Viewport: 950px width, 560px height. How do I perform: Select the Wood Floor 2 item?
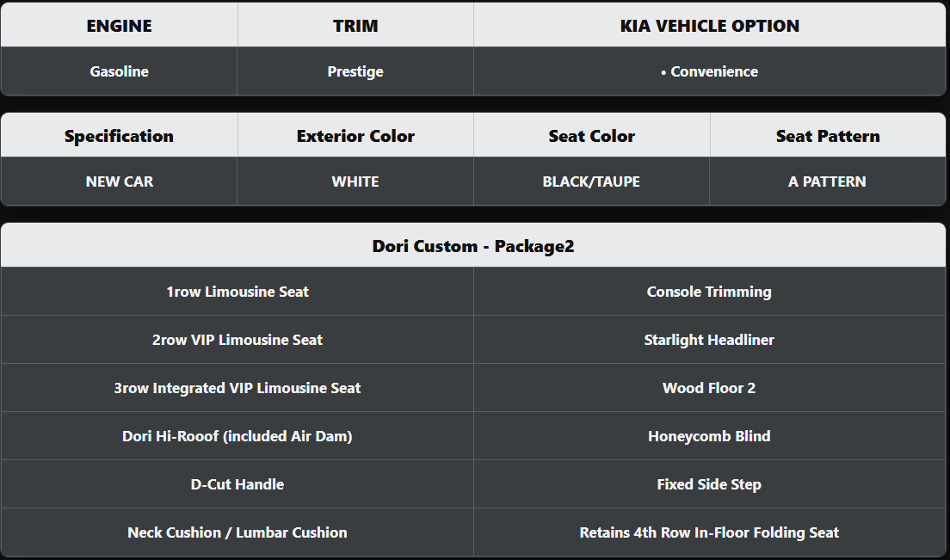[709, 388]
